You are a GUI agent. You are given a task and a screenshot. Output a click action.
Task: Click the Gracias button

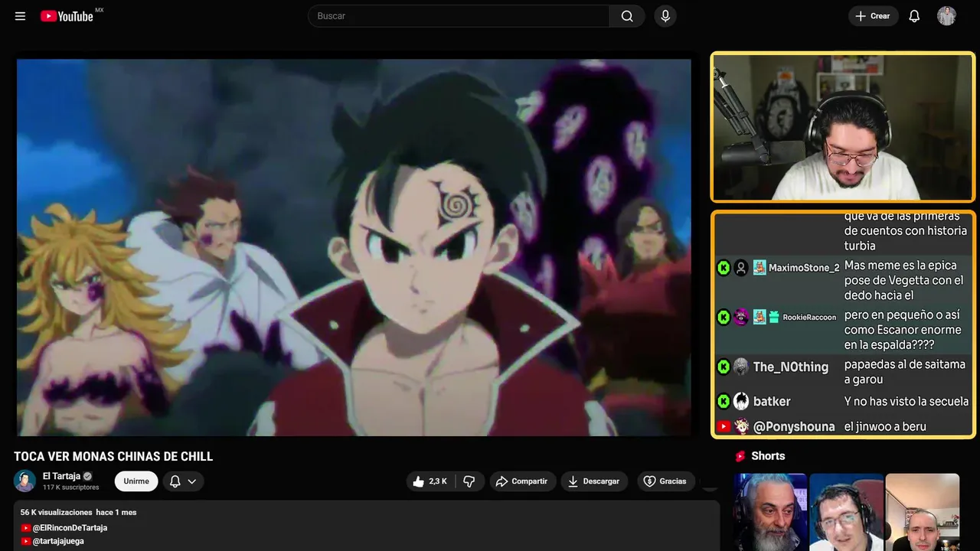click(x=666, y=481)
